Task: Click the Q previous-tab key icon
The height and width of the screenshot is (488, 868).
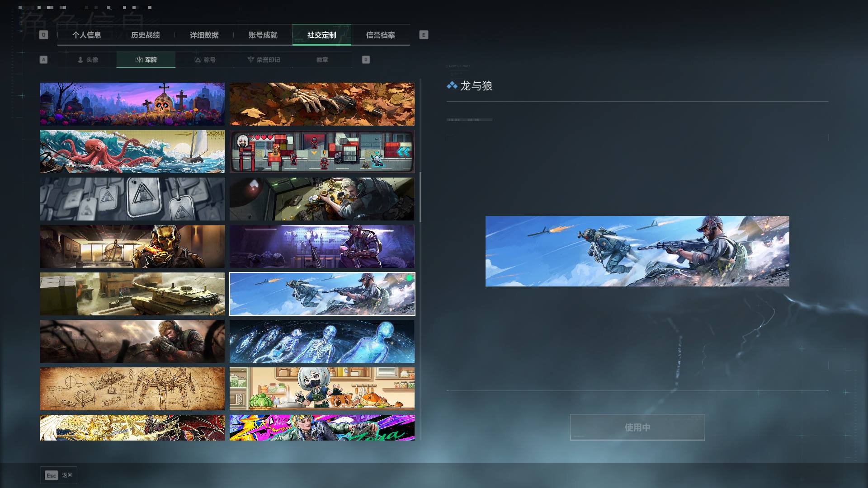Action: click(x=43, y=35)
